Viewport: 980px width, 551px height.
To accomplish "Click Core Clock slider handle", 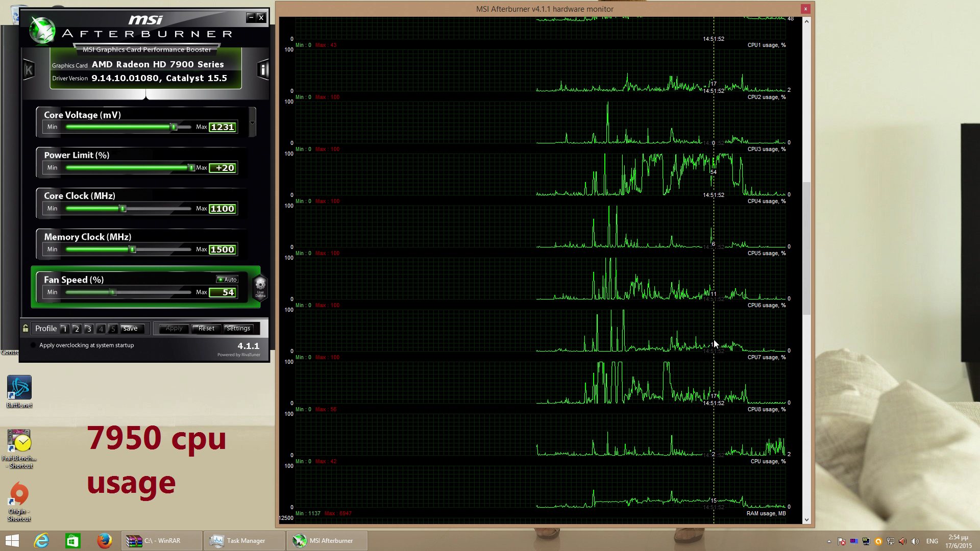I will click(x=122, y=209).
